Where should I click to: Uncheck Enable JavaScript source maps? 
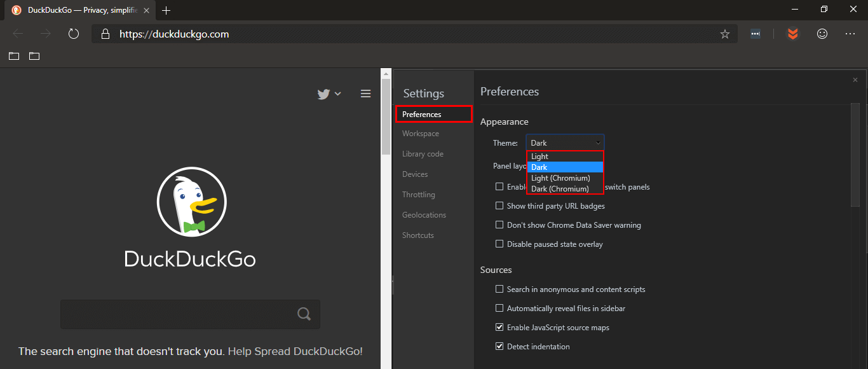(499, 327)
